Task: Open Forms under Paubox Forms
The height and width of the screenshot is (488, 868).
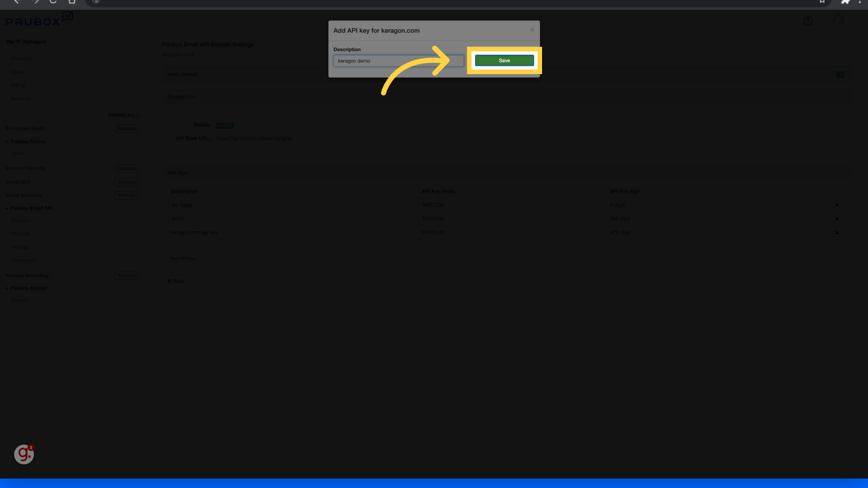Action: (18, 153)
